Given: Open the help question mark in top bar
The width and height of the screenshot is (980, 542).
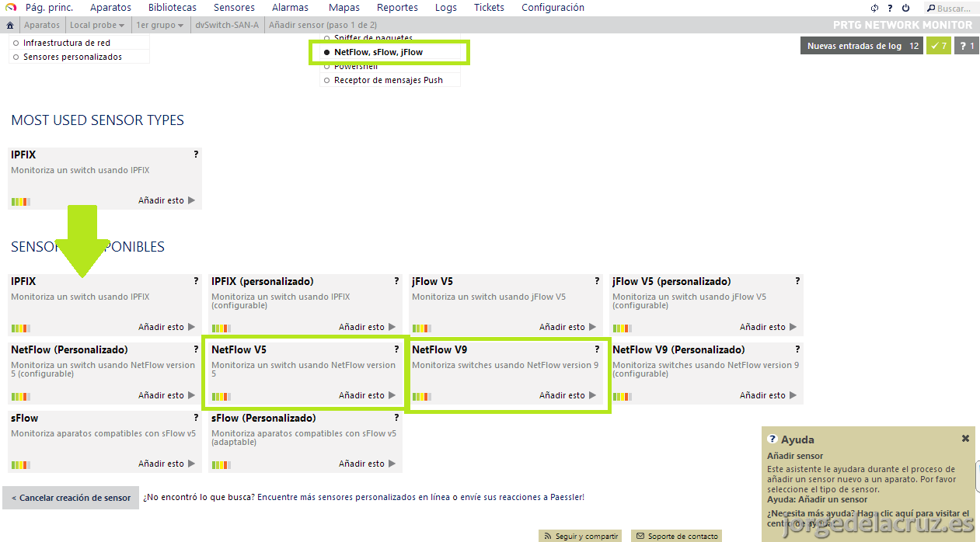Looking at the screenshot, I should 890,8.
